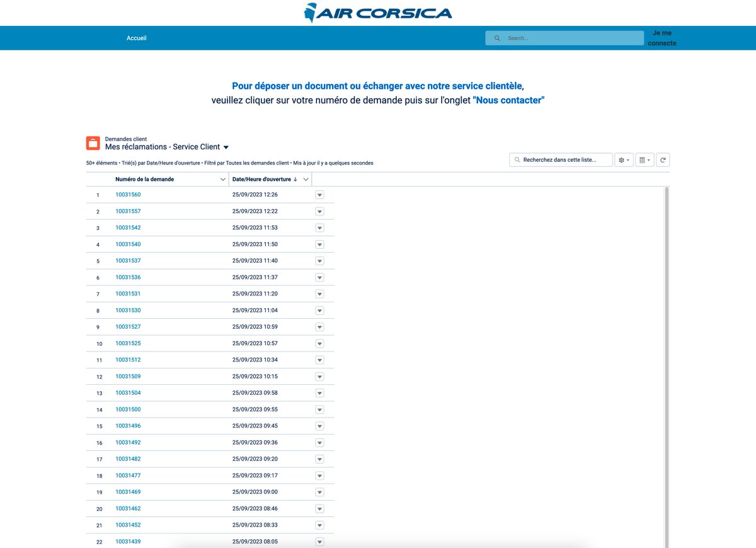This screenshot has width=756, height=548.
Task: Click Recherchez dans cette liste field
Action: 561,160
